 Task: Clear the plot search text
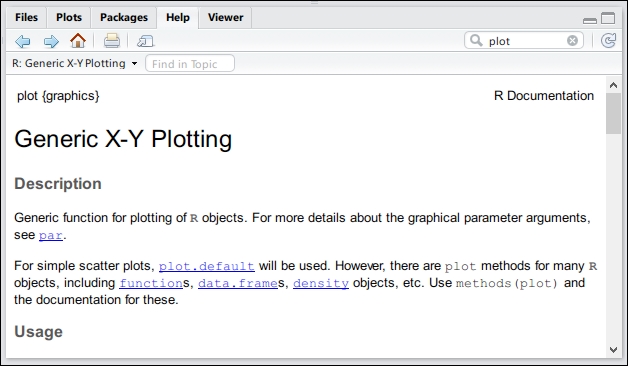tap(572, 40)
